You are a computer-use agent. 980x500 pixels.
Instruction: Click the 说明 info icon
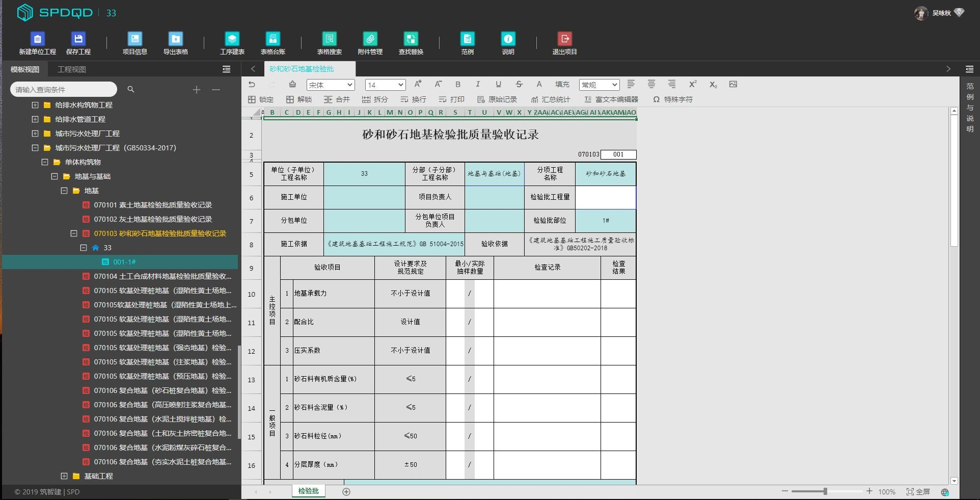508,39
